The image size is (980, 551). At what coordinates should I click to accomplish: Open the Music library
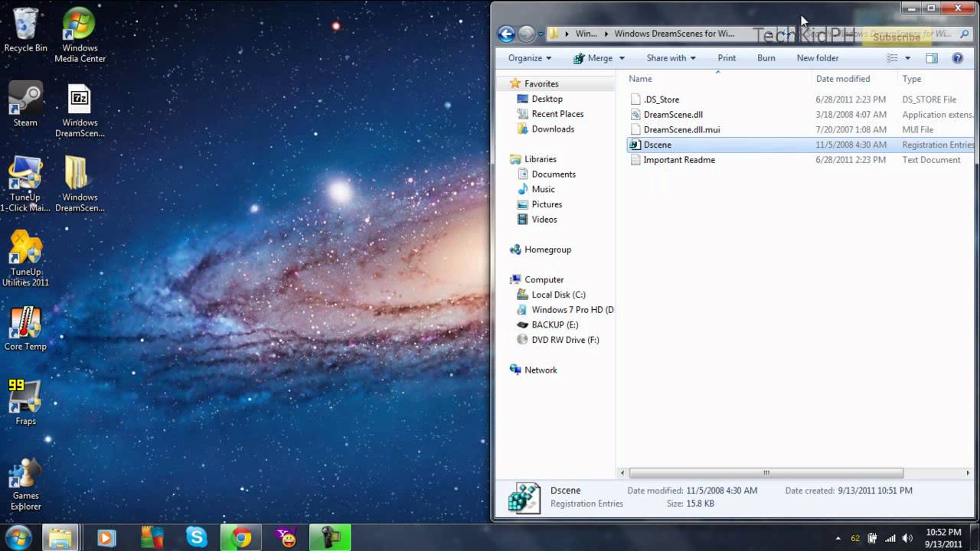(543, 189)
